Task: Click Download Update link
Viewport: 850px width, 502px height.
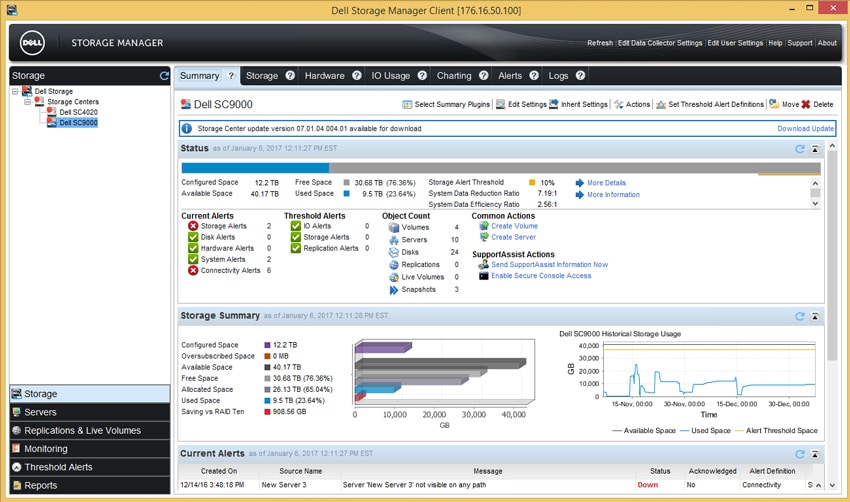Action: (x=806, y=128)
